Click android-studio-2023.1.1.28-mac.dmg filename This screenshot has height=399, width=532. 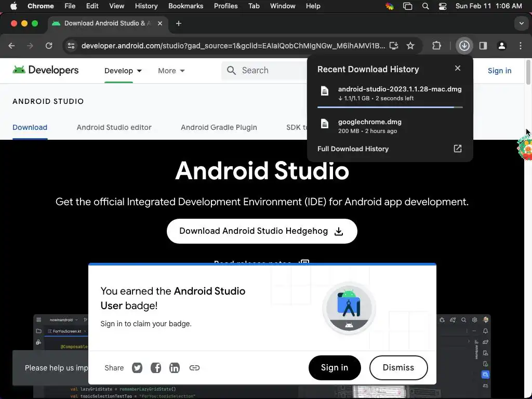tap(400, 89)
